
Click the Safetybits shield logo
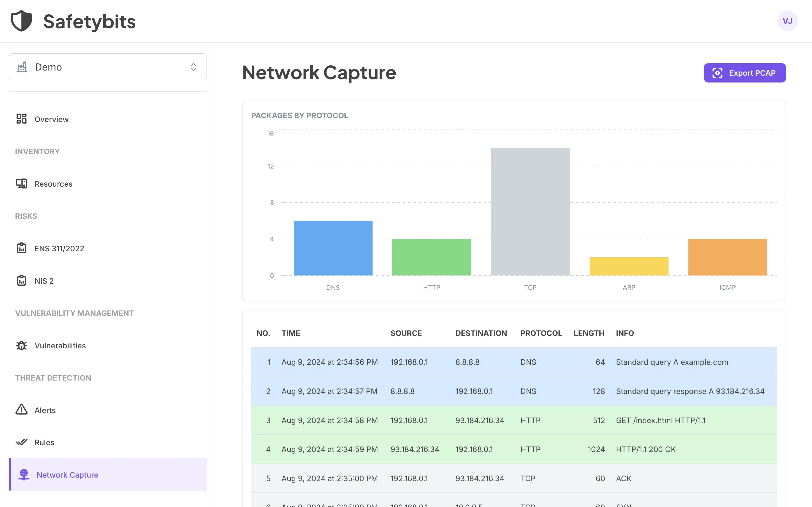(x=21, y=21)
